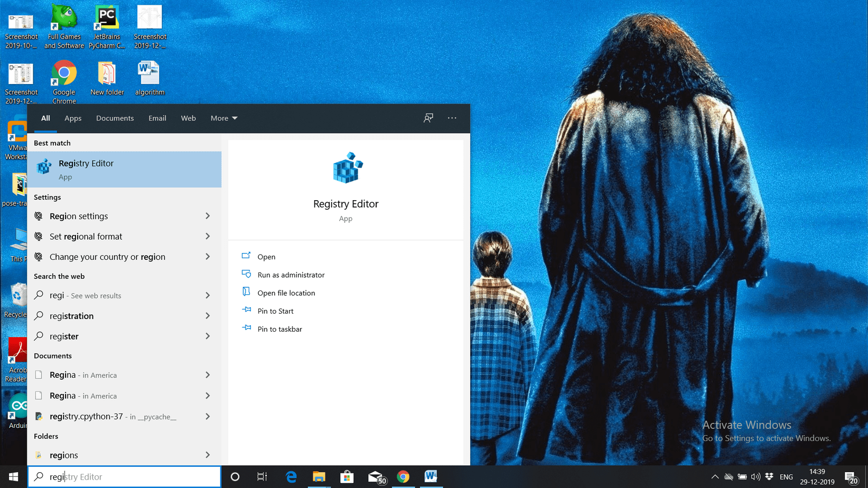Switch to the Documents search tab
868x488 pixels.
tap(115, 118)
